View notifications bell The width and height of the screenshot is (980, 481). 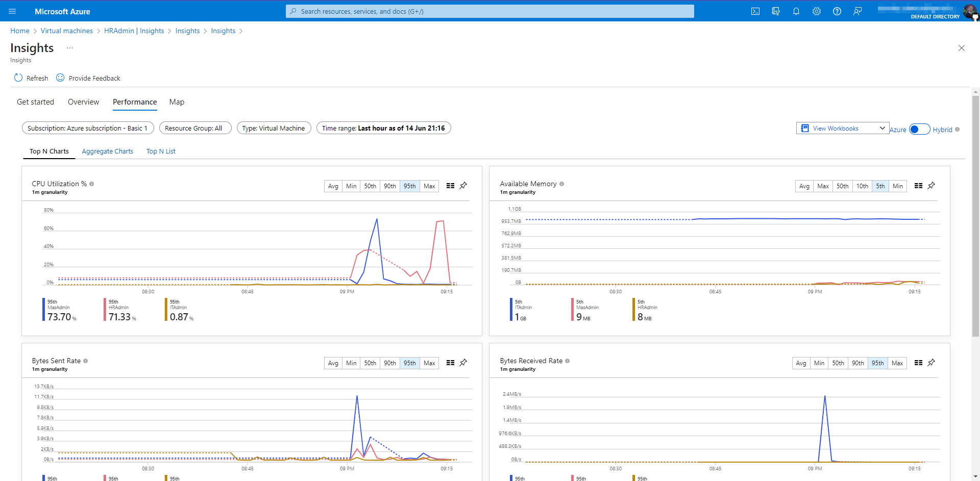tap(796, 11)
